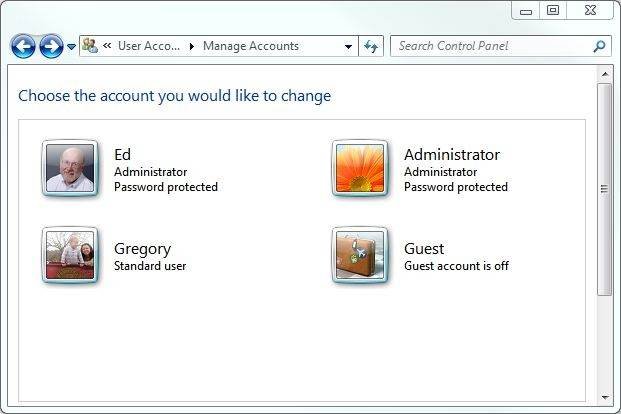Open the Guest account entry name
This screenshot has height=414, width=621.
424,248
